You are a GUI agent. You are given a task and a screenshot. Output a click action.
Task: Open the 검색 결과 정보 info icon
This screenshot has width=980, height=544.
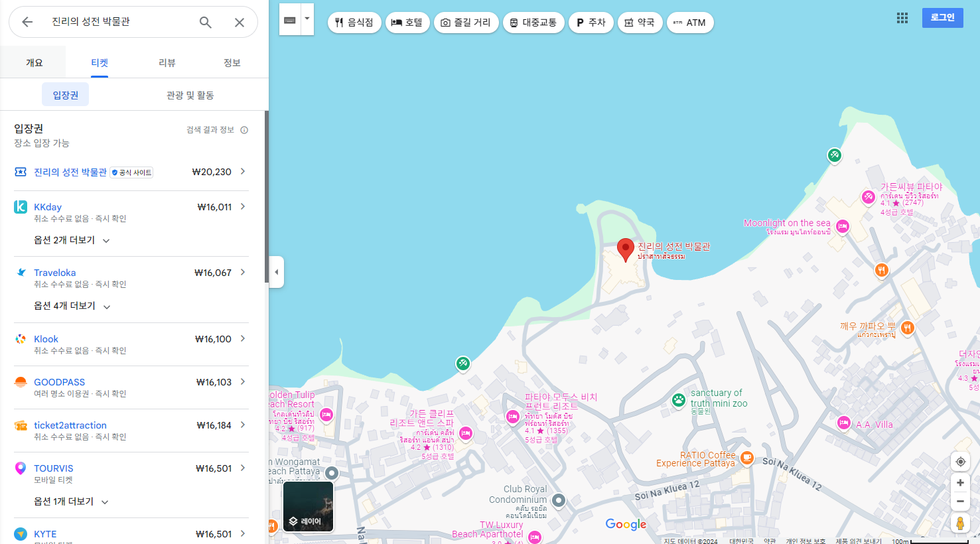coord(244,130)
